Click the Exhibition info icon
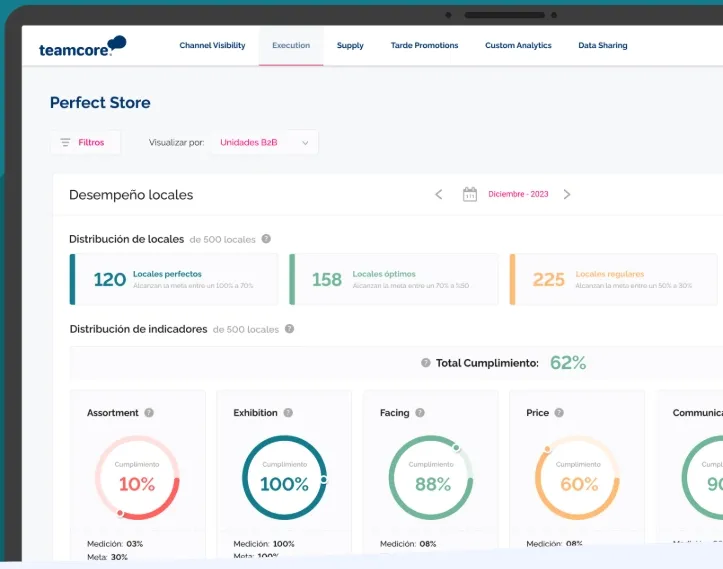The height and width of the screenshot is (569, 723). pyautogui.click(x=288, y=413)
